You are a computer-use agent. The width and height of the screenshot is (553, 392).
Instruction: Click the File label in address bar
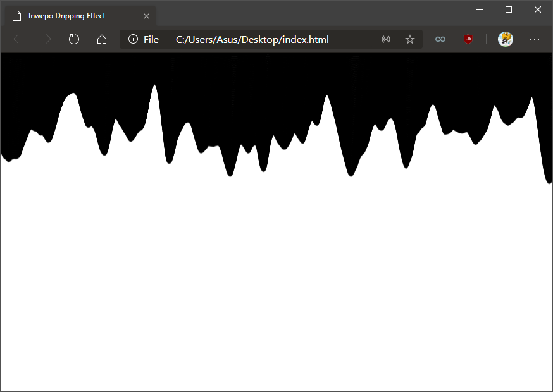(151, 39)
